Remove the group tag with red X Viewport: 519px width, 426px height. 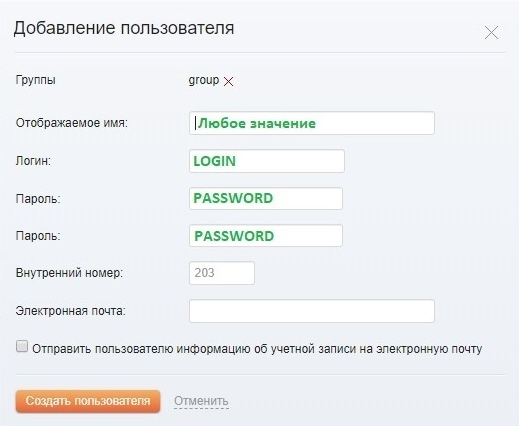pos(228,81)
